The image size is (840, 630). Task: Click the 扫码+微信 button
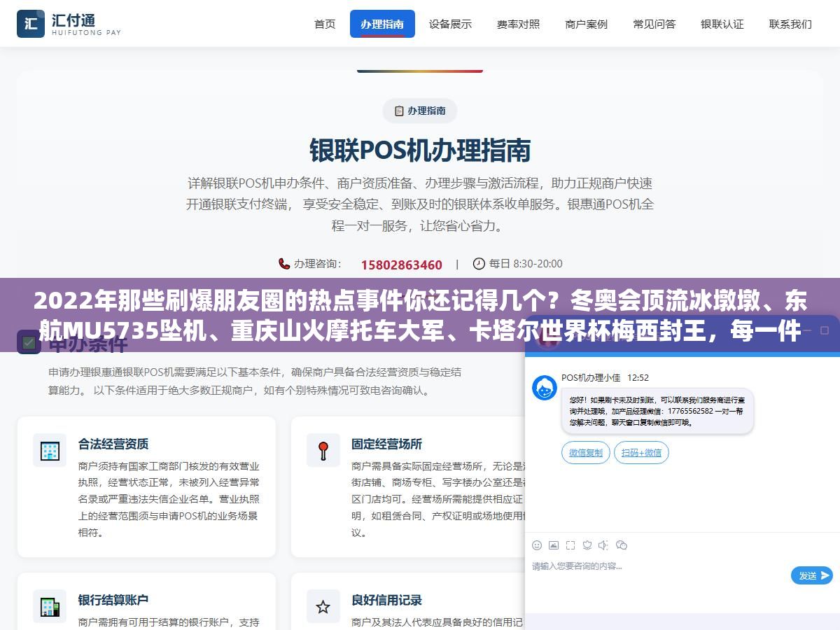642,453
